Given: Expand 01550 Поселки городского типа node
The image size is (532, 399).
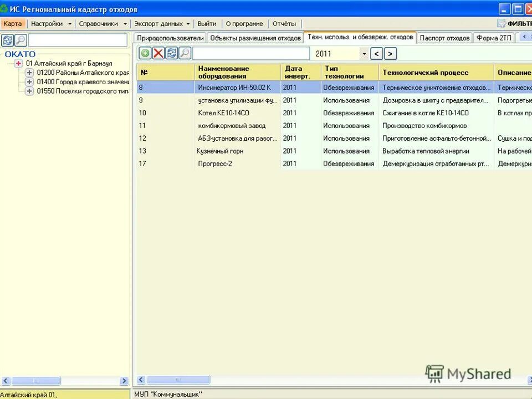Looking at the screenshot, I should [x=29, y=91].
